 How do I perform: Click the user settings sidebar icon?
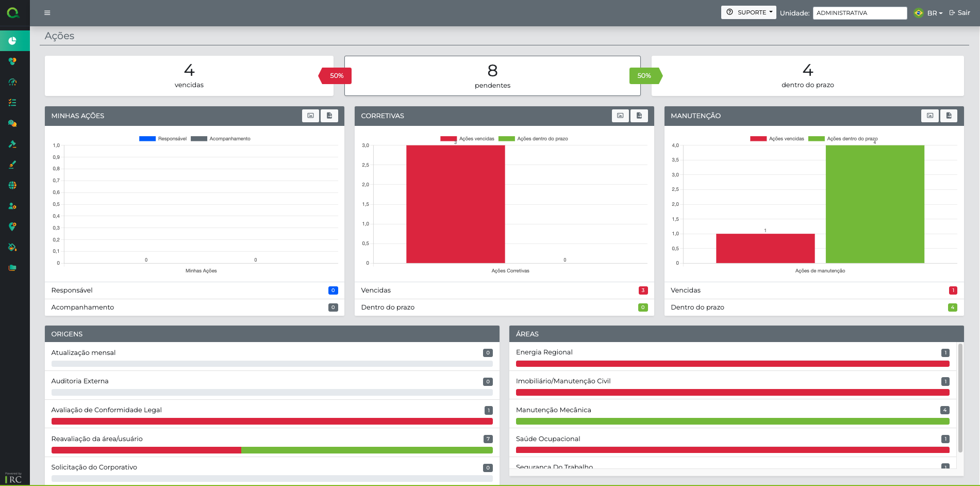click(12, 206)
